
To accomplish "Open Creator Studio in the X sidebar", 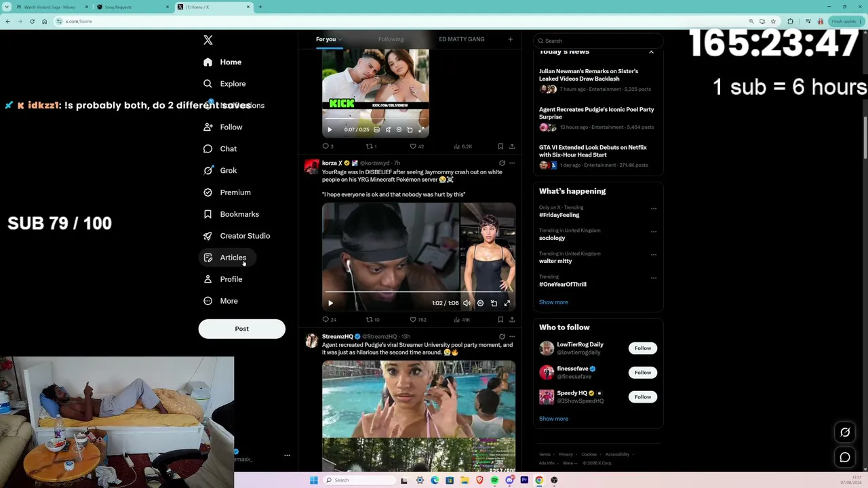I will pyautogui.click(x=237, y=236).
